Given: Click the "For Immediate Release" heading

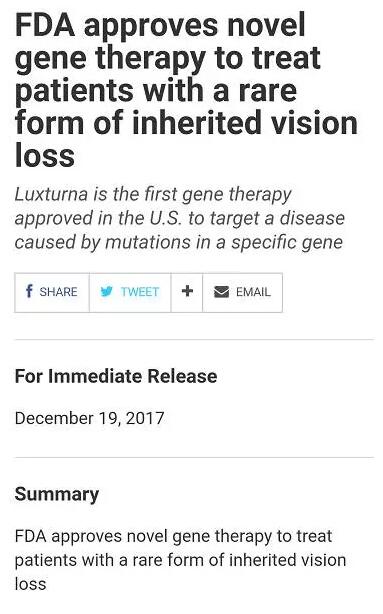Looking at the screenshot, I should tap(116, 376).
